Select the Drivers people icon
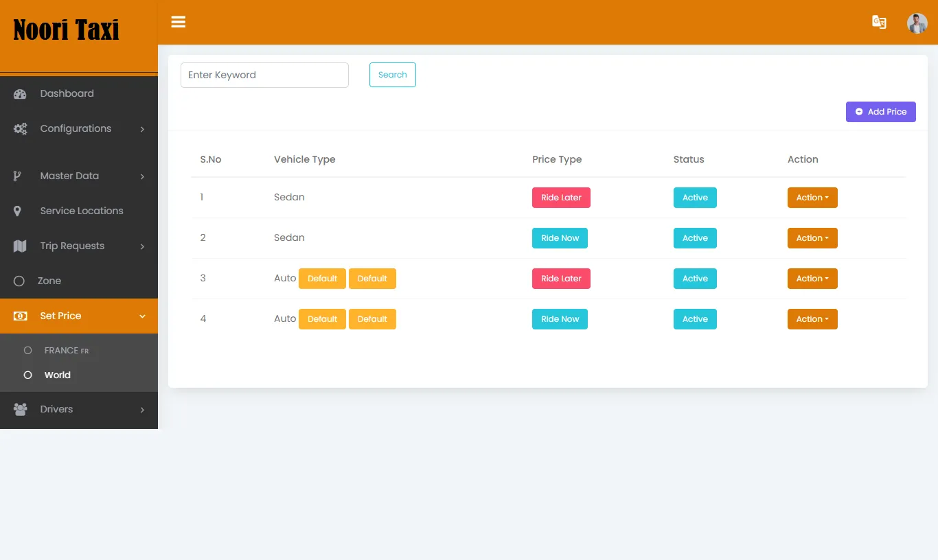The width and height of the screenshot is (938, 560). pos(20,409)
